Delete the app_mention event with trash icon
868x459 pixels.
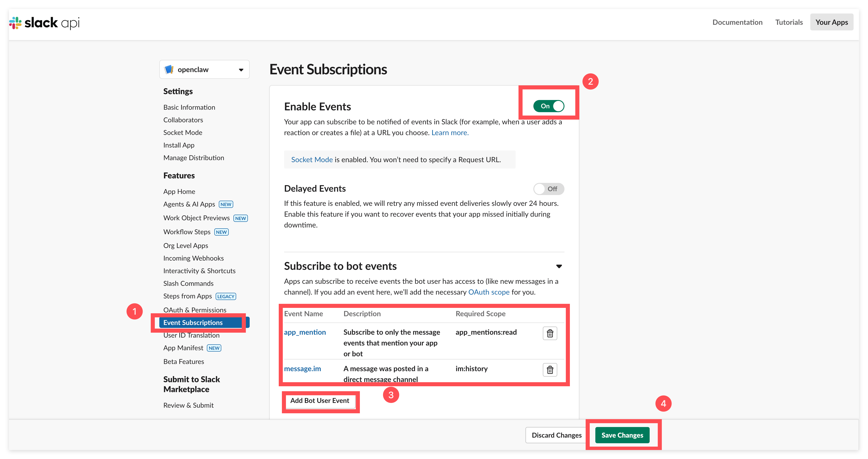point(550,333)
